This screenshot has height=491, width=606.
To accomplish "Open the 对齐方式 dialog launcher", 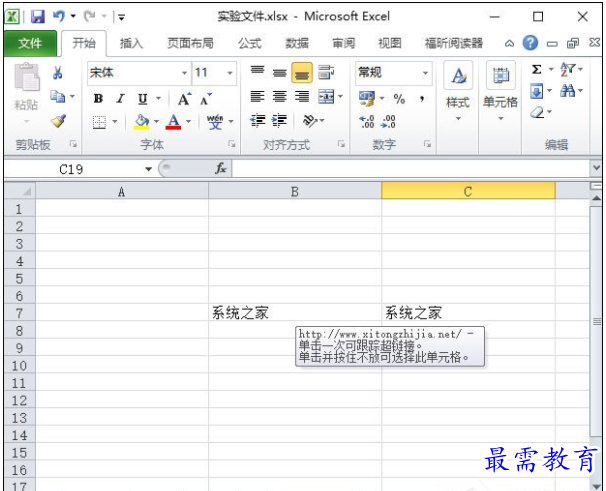I will (341, 144).
